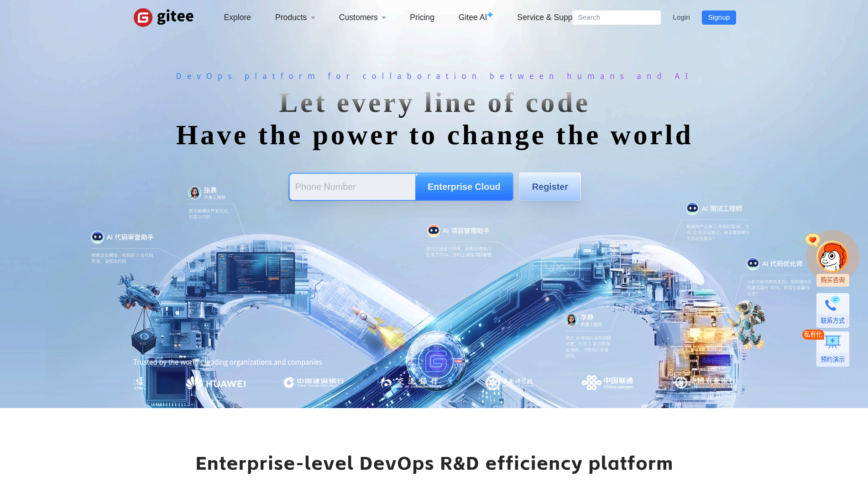Image resolution: width=868 pixels, height=493 pixels.
Task: Focus the Phone Number input field
Action: coord(352,187)
